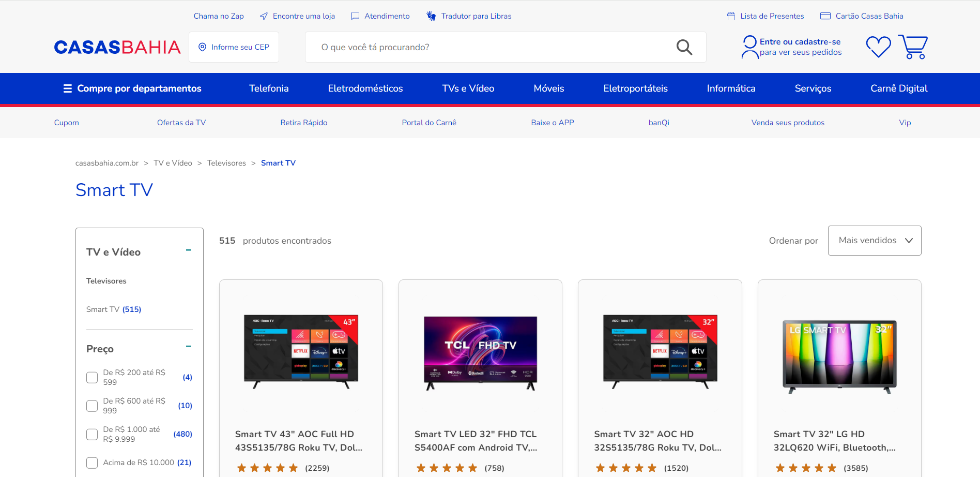Click the star rating of AOC 43" TV
Viewport: 980px width, 477px height.
pyautogui.click(x=267, y=468)
